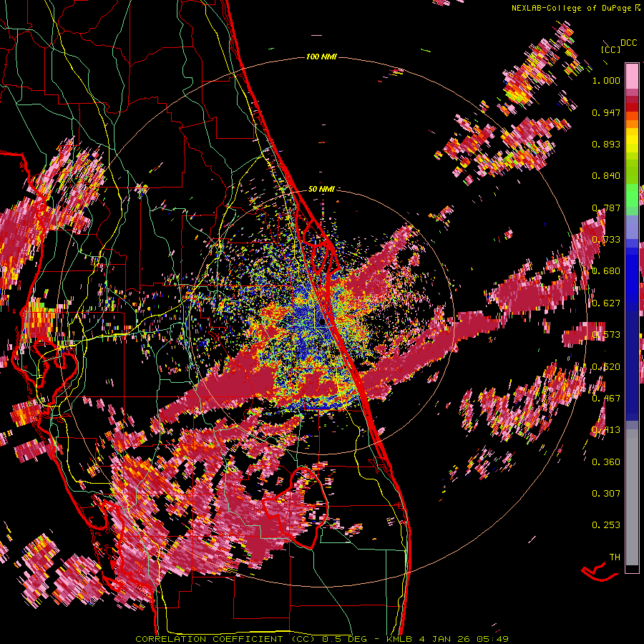Pick the gray lower segment of color bar
This screenshot has height=644, width=644.
[x=632, y=497]
